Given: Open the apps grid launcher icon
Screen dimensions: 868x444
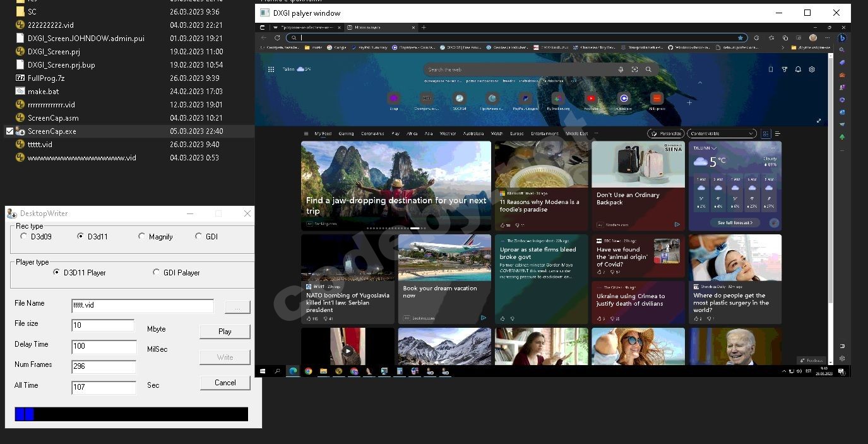Looking at the screenshot, I should (271, 69).
